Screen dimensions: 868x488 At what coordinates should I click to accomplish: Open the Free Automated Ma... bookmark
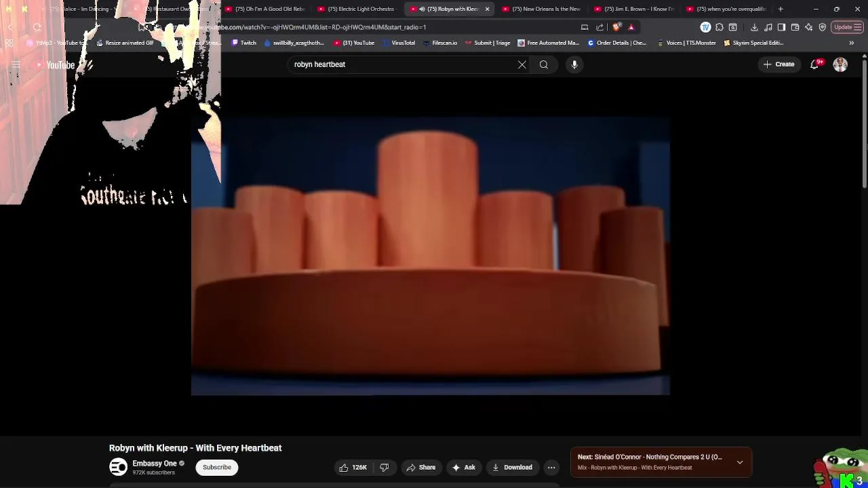548,43
